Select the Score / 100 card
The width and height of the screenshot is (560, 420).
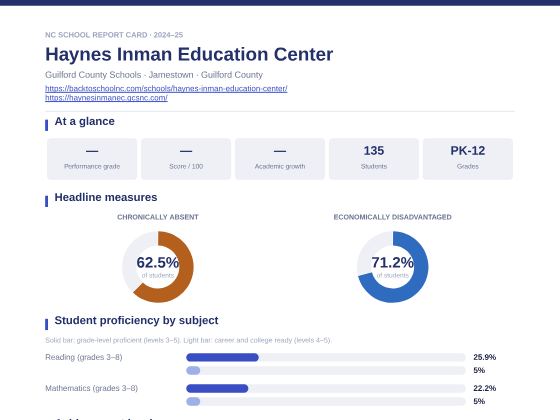coord(186,159)
